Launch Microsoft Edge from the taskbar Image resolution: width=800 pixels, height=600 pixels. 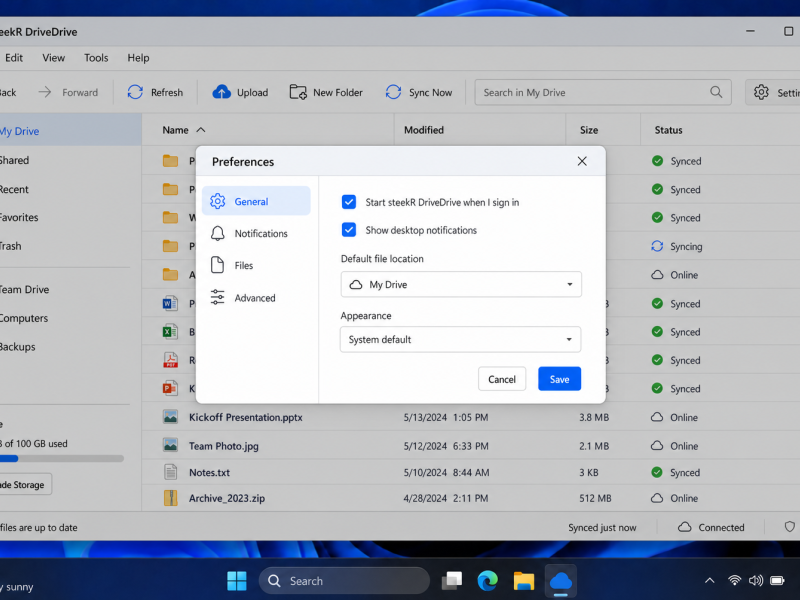point(488,581)
